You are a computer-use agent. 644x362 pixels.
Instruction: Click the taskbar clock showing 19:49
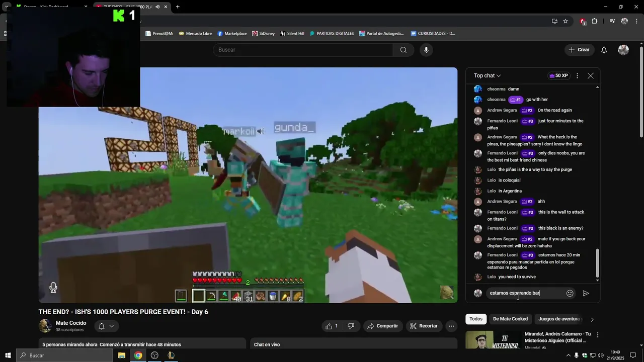pos(616,355)
